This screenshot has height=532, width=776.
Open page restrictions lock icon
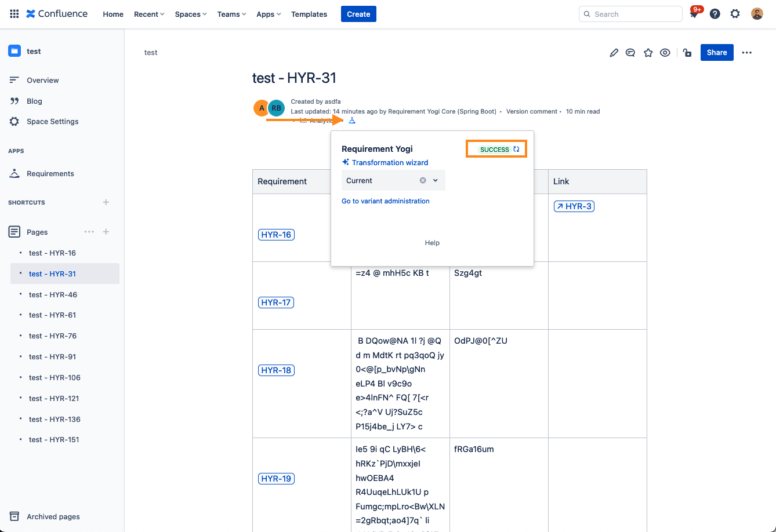point(687,53)
